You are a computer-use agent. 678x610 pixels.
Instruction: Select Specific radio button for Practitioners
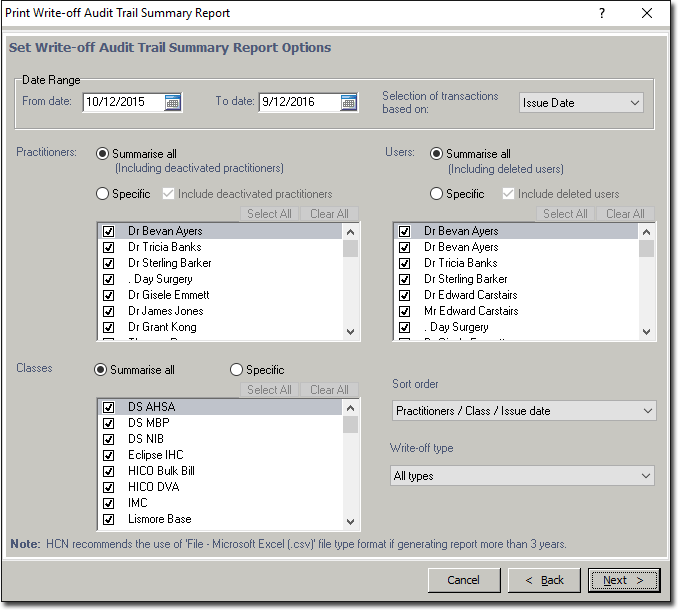(x=103, y=194)
